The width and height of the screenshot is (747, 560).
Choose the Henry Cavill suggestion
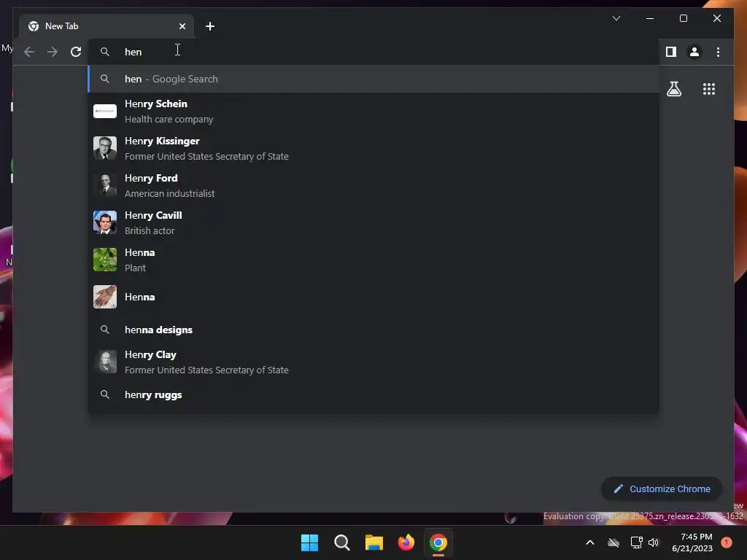click(x=374, y=223)
